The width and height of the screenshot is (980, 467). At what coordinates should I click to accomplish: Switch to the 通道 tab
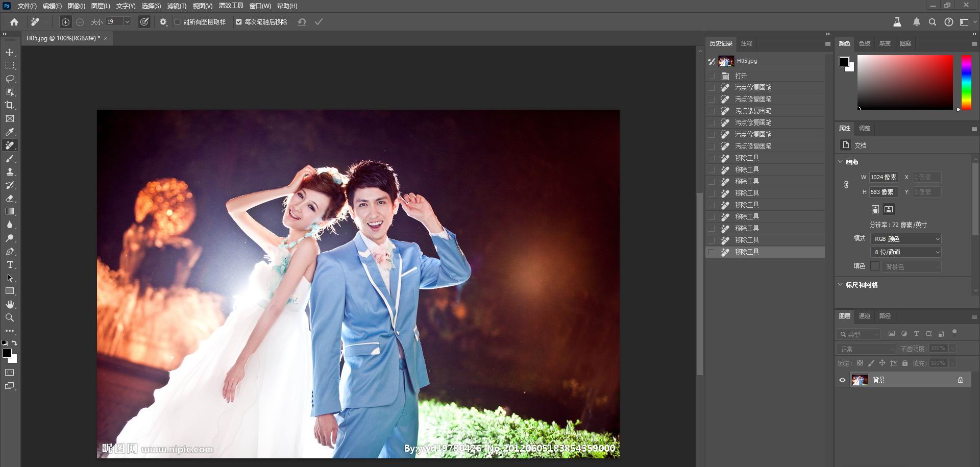pos(864,316)
